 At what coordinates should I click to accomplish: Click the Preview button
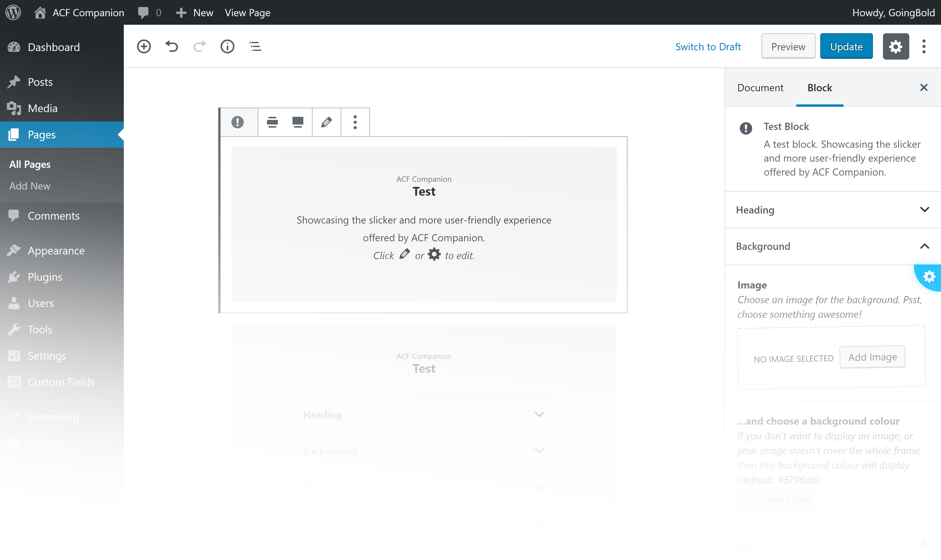point(788,46)
